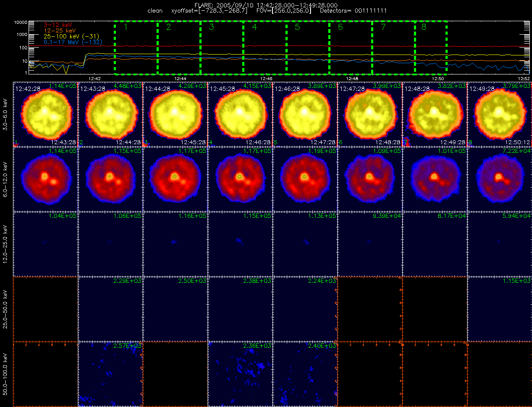
Task: Click the 50.0-100.0 keV row label
Action: tap(5, 374)
